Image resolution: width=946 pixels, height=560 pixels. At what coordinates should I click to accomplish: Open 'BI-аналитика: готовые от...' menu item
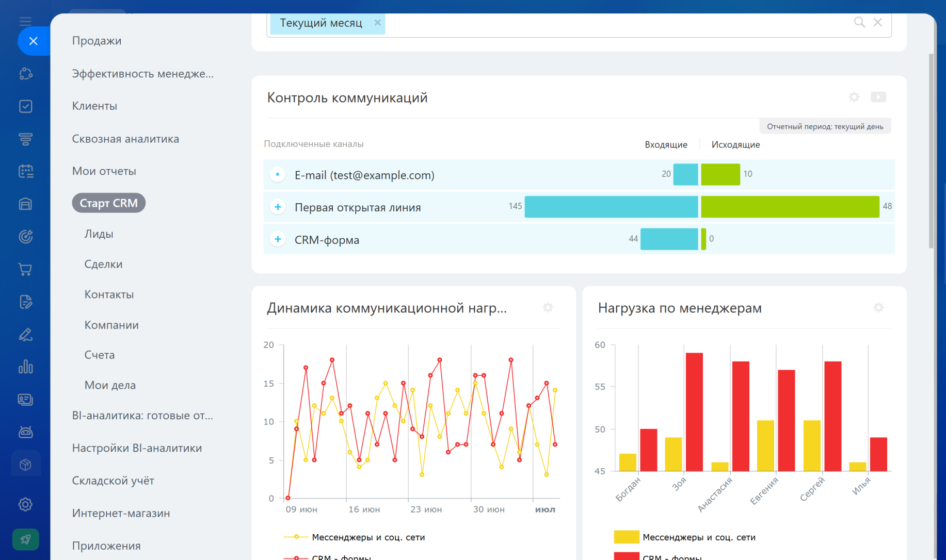tap(142, 416)
